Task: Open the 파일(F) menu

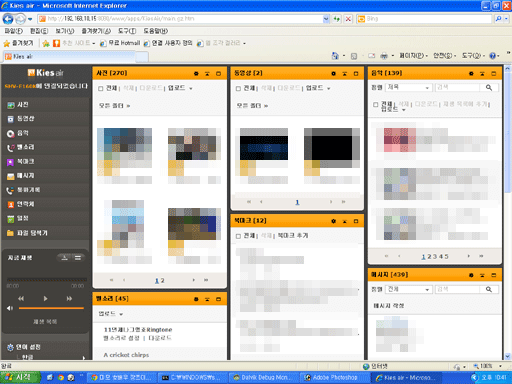Action: coord(13,31)
